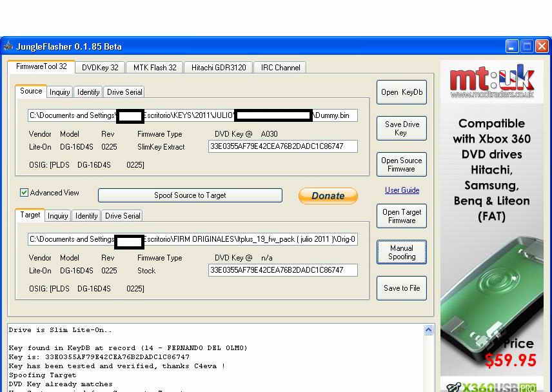552x392 pixels.
Task: Minimize the JungleFlasher window
Action: pos(512,46)
